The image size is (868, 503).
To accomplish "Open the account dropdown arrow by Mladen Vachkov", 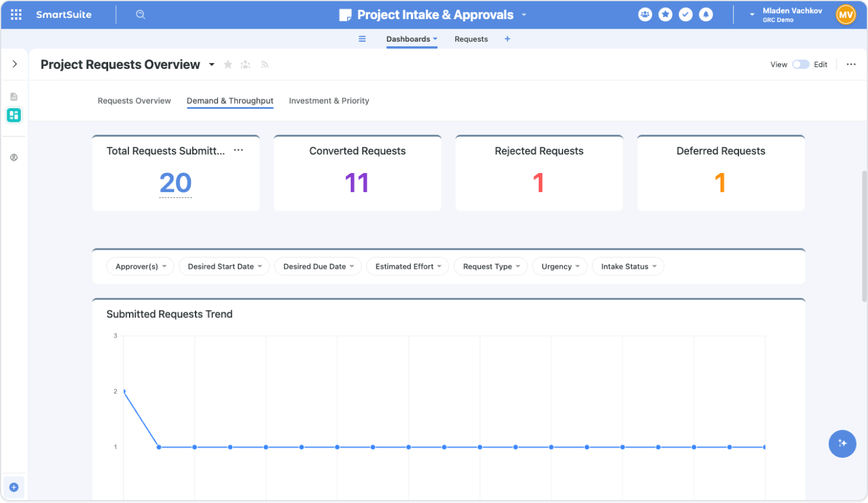I will pyautogui.click(x=752, y=15).
